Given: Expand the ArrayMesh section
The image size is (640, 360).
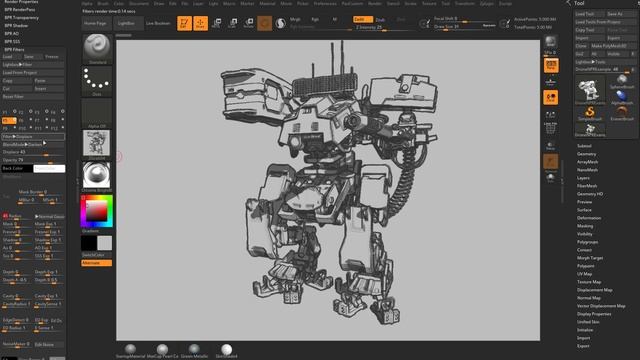Looking at the screenshot, I should (x=587, y=162).
